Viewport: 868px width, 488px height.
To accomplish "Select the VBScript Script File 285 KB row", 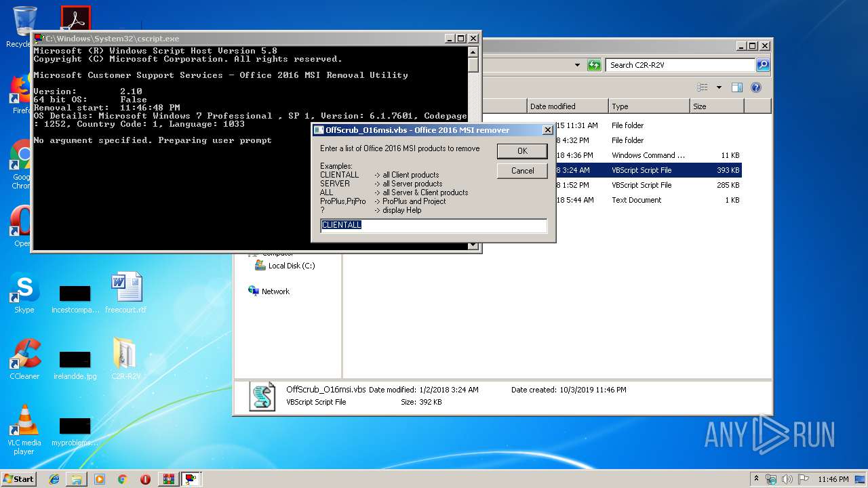I will click(648, 185).
